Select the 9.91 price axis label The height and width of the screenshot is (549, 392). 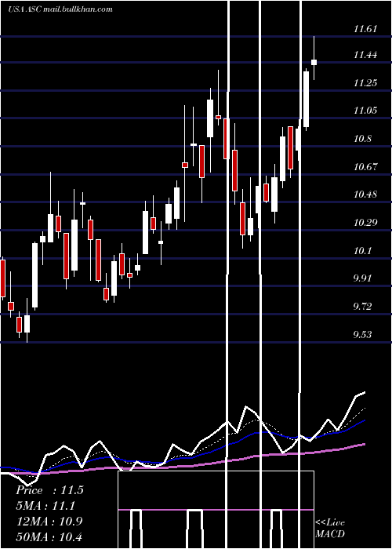point(362,278)
